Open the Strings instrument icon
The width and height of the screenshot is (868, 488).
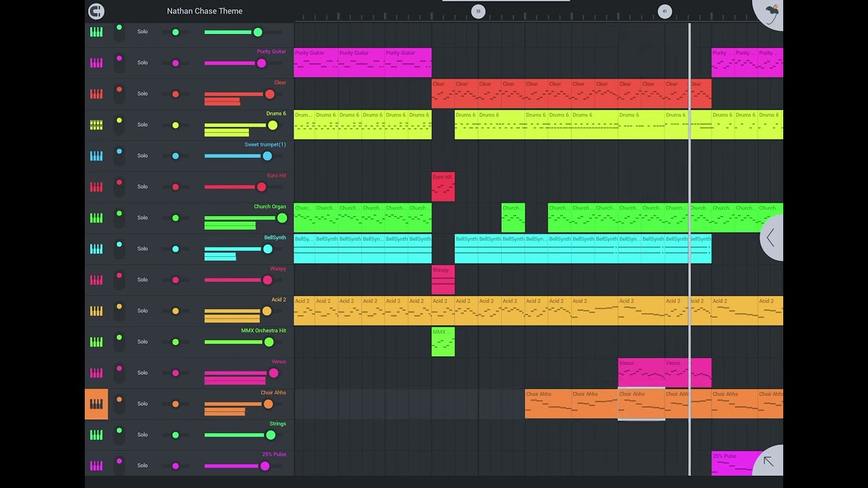96,435
